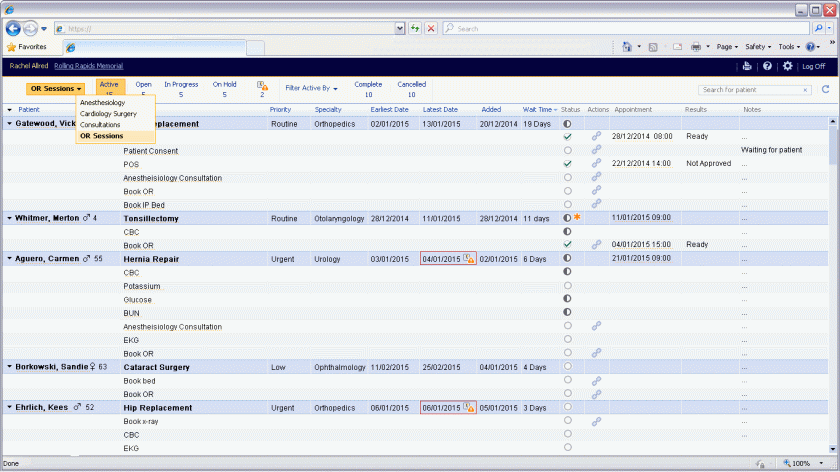Open the browser Home icon

tap(627, 47)
